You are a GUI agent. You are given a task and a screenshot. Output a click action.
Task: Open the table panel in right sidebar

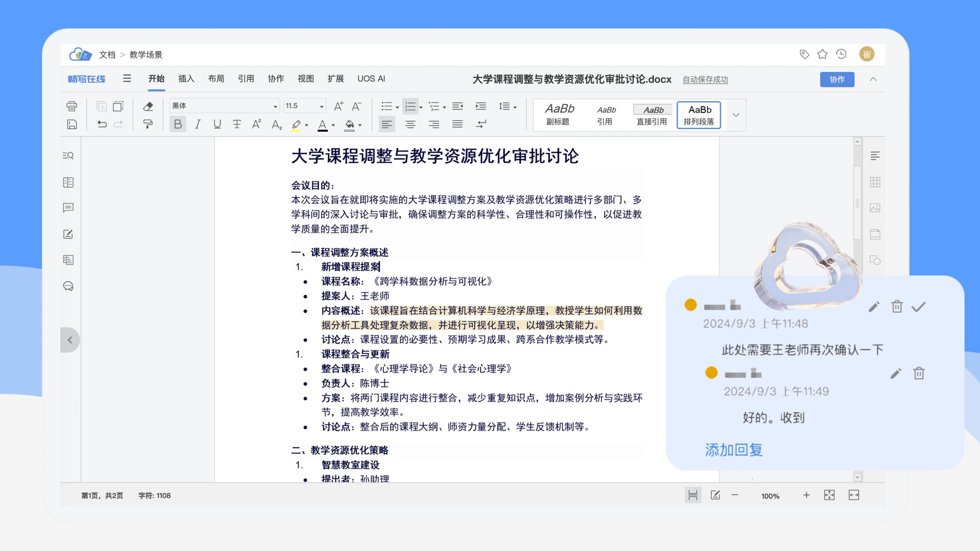tap(875, 182)
